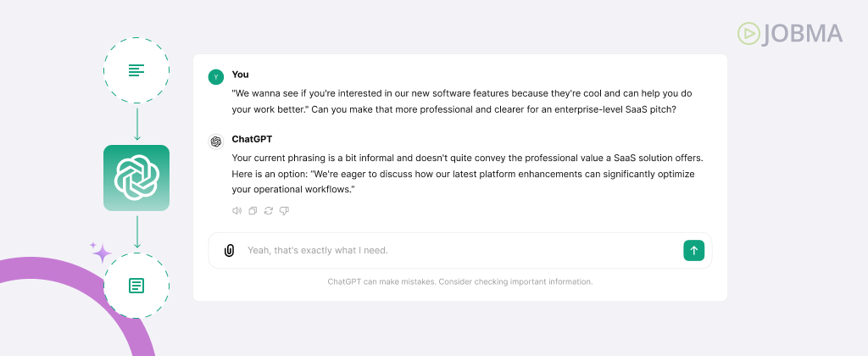This screenshot has height=356, width=868.
Task: Attach a file with paperclip icon
Action: tap(229, 250)
